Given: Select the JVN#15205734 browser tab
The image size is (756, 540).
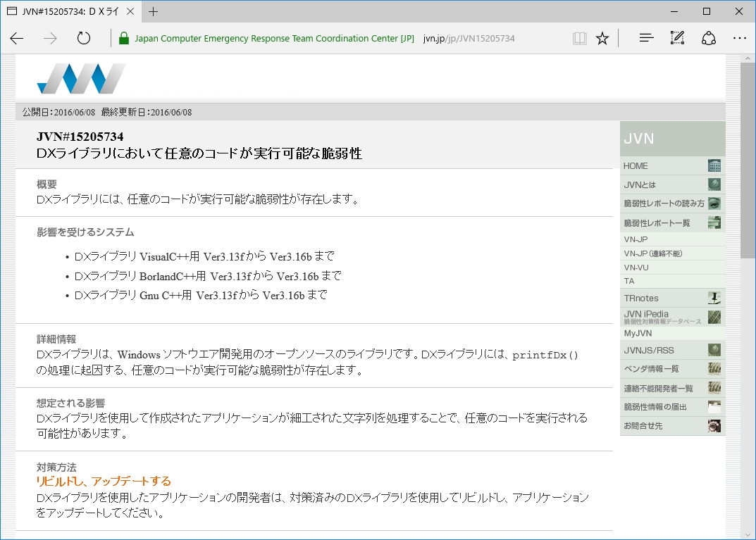Looking at the screenshot, I should [70, 11].
